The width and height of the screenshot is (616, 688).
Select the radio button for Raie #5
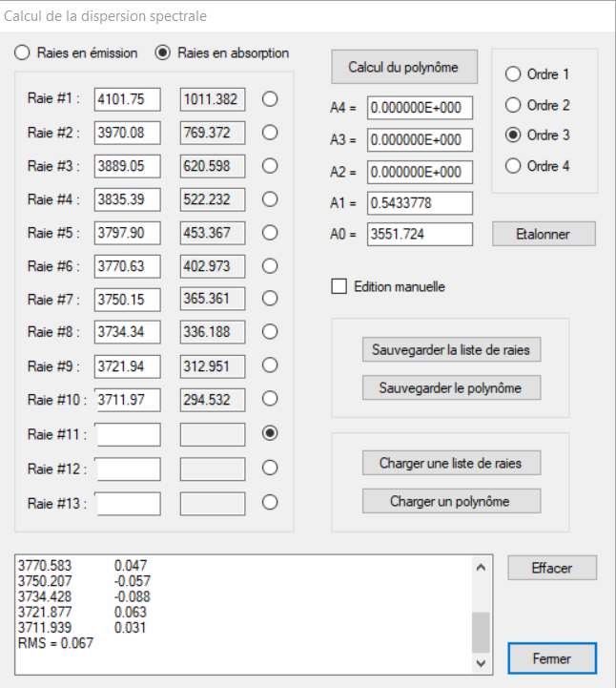[270, 232]
